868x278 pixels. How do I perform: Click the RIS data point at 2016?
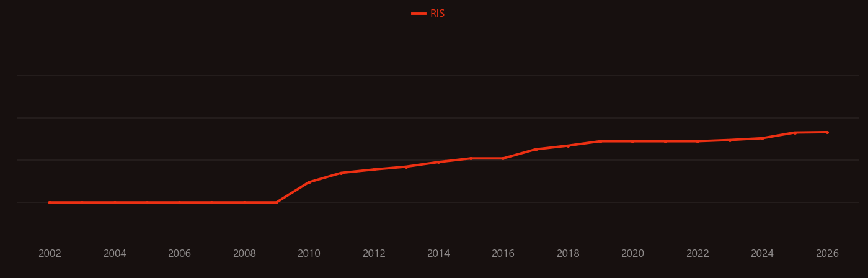coord(503,158)
